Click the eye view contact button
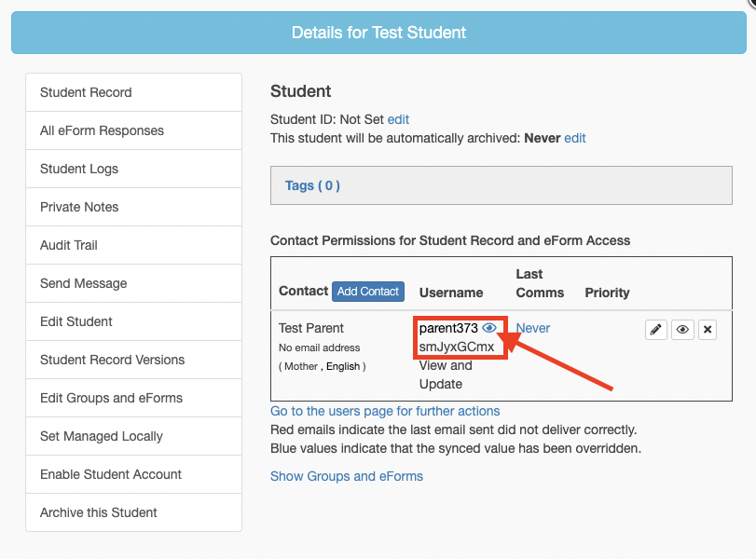This screenshot has width=756, height=559. click(682, 330)
